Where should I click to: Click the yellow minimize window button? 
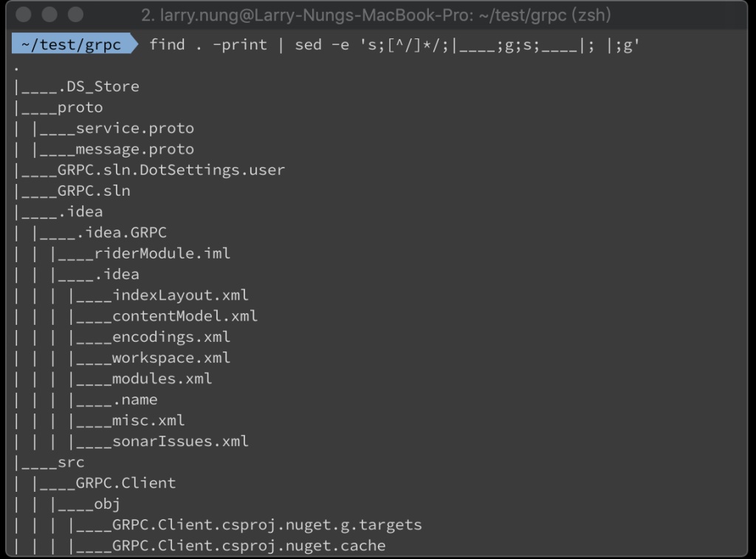(49, 15)
